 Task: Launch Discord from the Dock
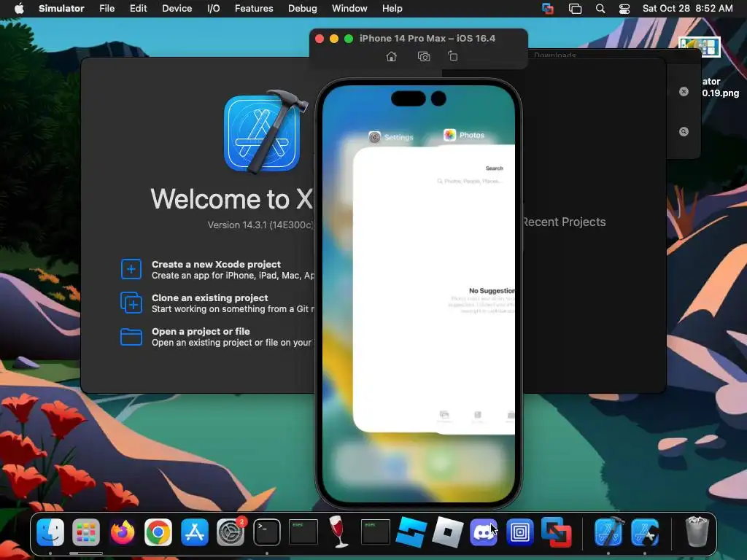point(484,532)
